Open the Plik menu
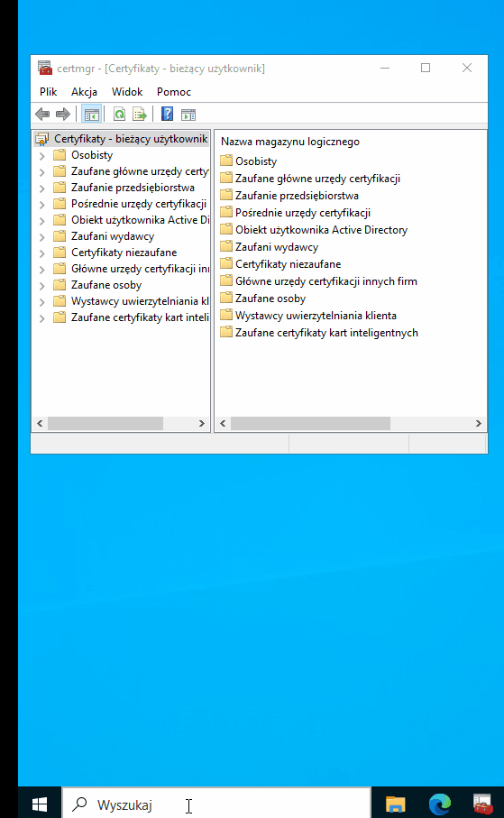504x818 pixels. point(48,92)
